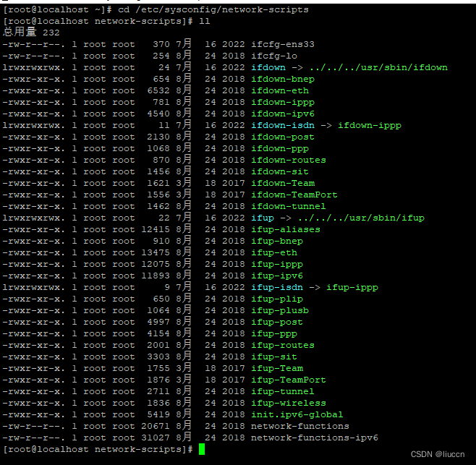Click the ../../../usr/sbin/ifdown link target
The height and width of the screenshot is (465, 476).
[378, 67]
